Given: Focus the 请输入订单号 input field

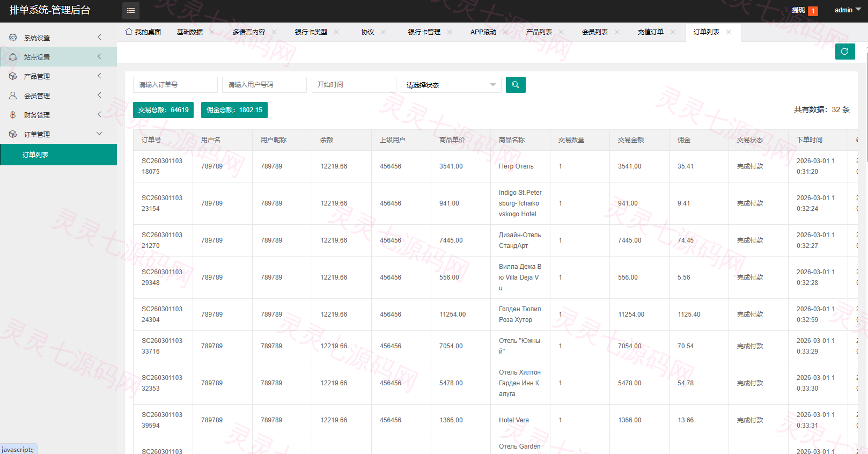Looking at the screenshot, I should click(x=175, y=85).
